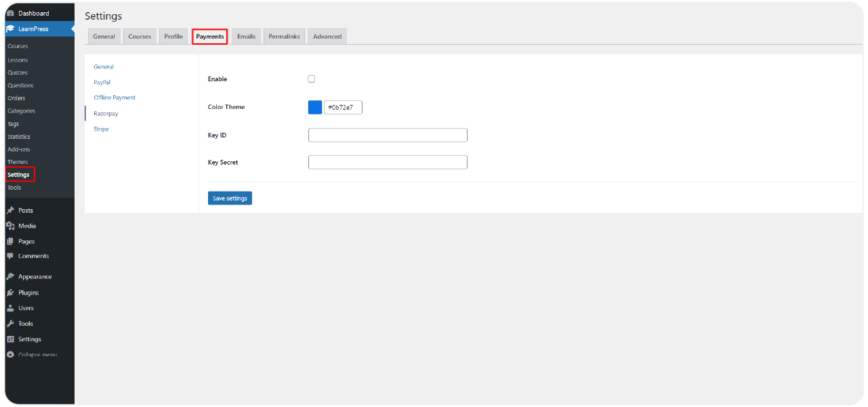The image size is (868, 407).
Task: Click the Posts pushpin icon
Action: click(x=10, y=211)
